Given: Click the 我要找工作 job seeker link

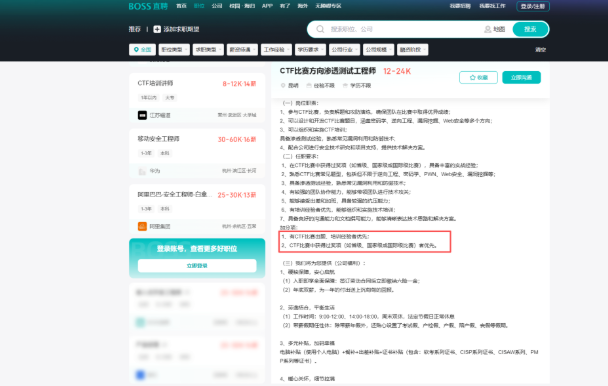Looking at the screenshot, I should 492,6.
